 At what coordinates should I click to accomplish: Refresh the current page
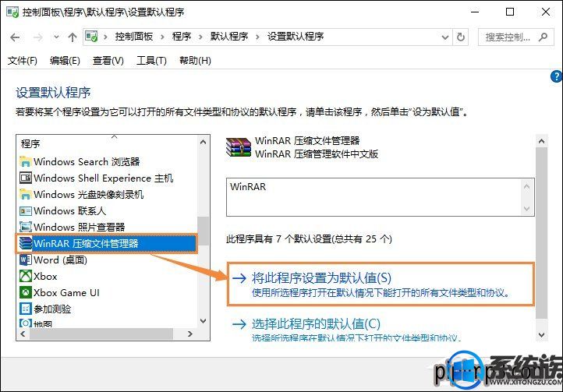pyautogui.click(x=461, y=37)
